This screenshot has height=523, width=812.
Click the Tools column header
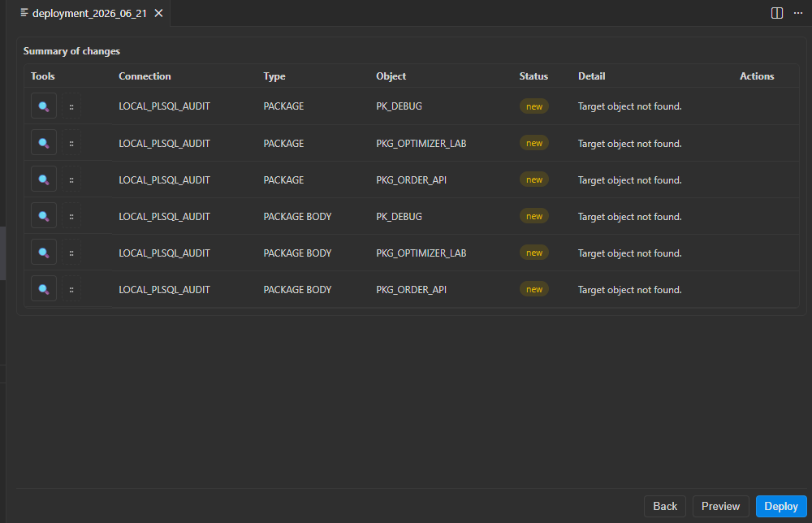click(42, 76)
